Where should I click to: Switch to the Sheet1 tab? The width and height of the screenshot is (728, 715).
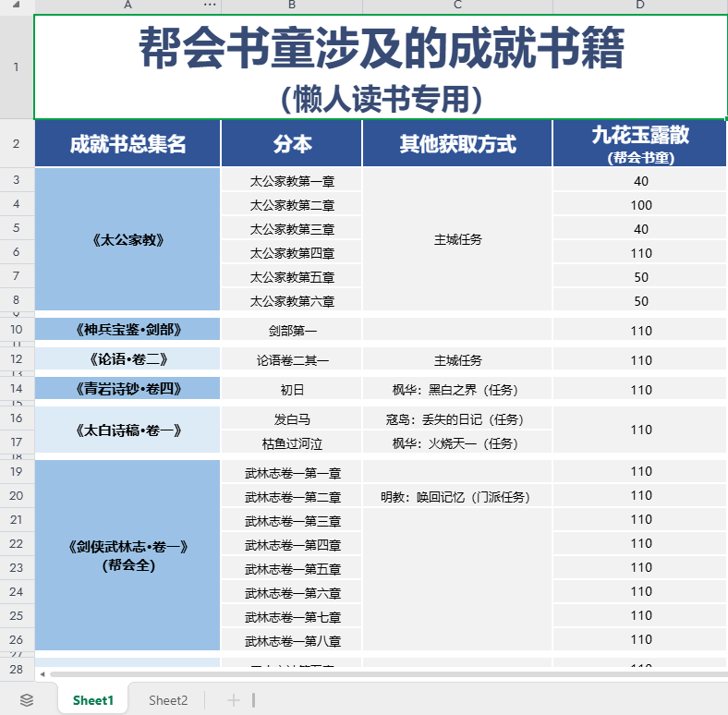[93, 700]
